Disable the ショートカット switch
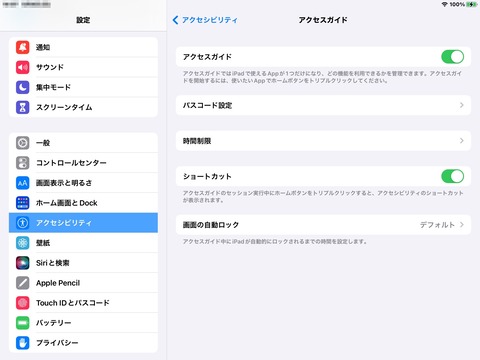 coord(452,176)
